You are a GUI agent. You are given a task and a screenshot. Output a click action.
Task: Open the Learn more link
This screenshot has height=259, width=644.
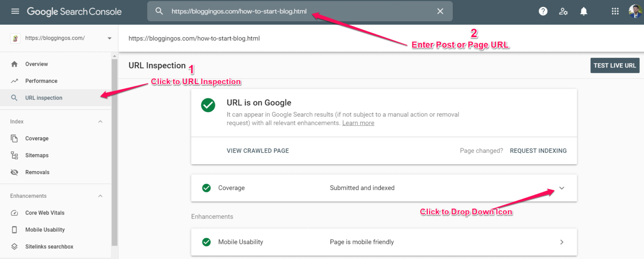(358, 123)
